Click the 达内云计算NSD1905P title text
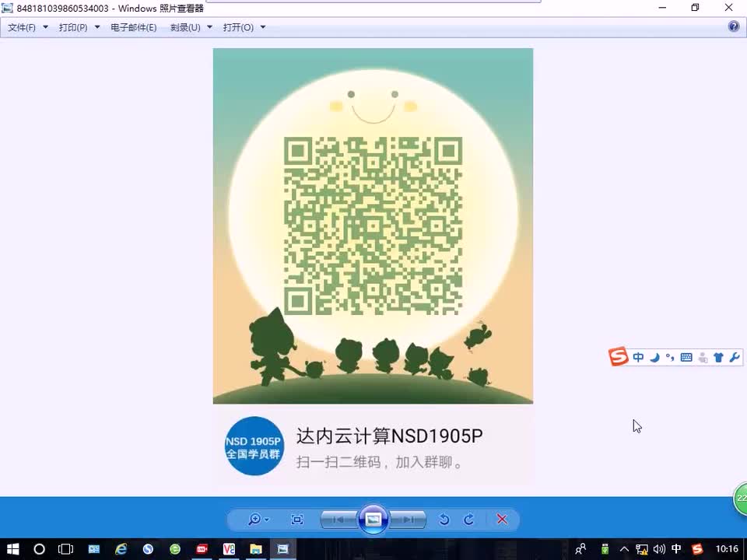The height and width of the screenshot is (560, 747). (x=390, y=436)
